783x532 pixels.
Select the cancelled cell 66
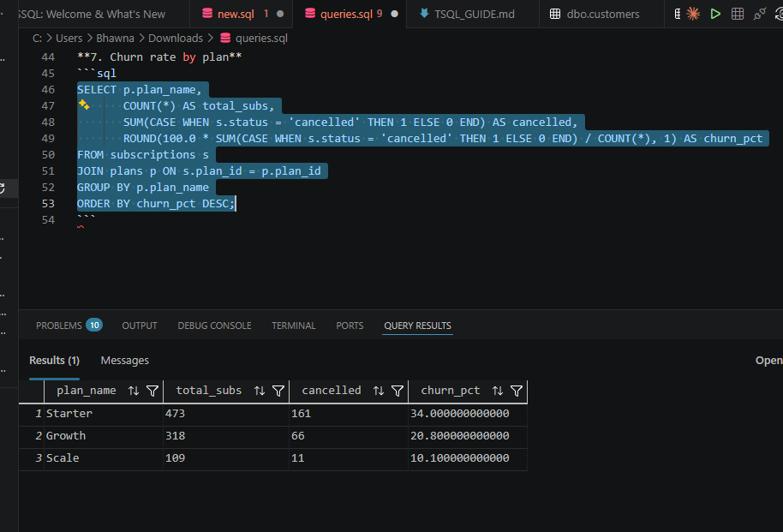(349, 435)
